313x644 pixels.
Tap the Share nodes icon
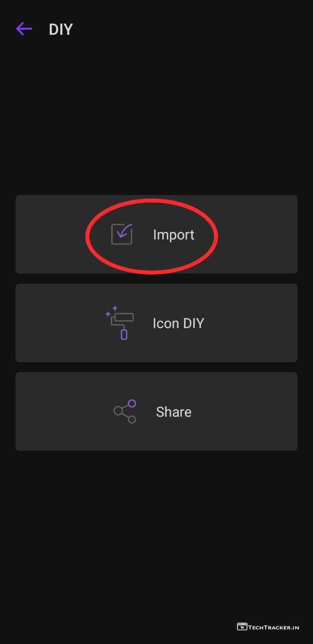click(x=125, y=412)
